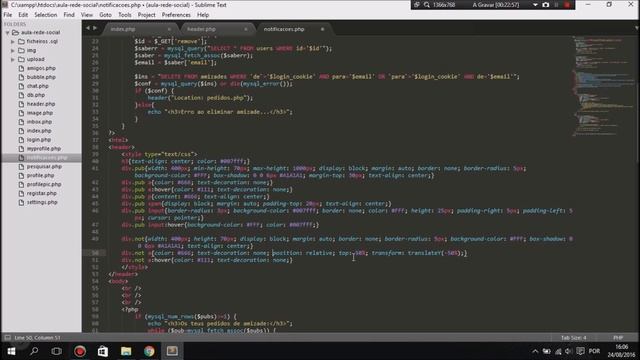Viewport: 640px width, 360px height.
Task: Open amigos.php in the sidebar
Action: (41, 68)
